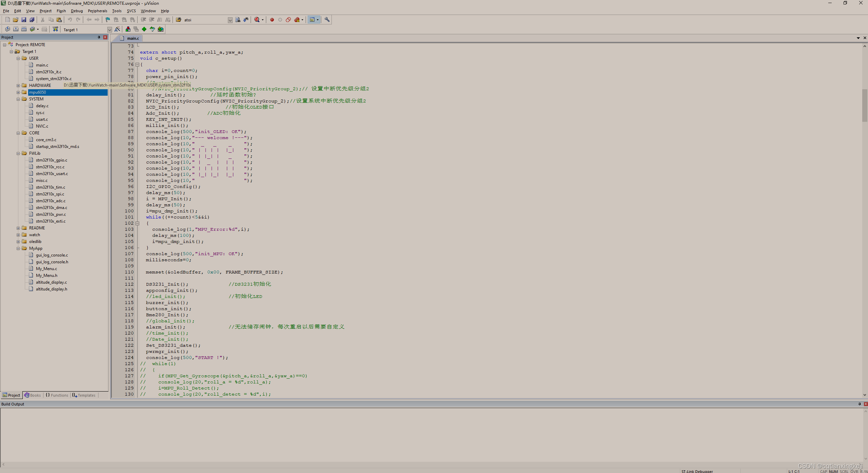This screenshot has height=473, width=868.
Task: Select gui_log_console.h file
Action: point(52,262)
